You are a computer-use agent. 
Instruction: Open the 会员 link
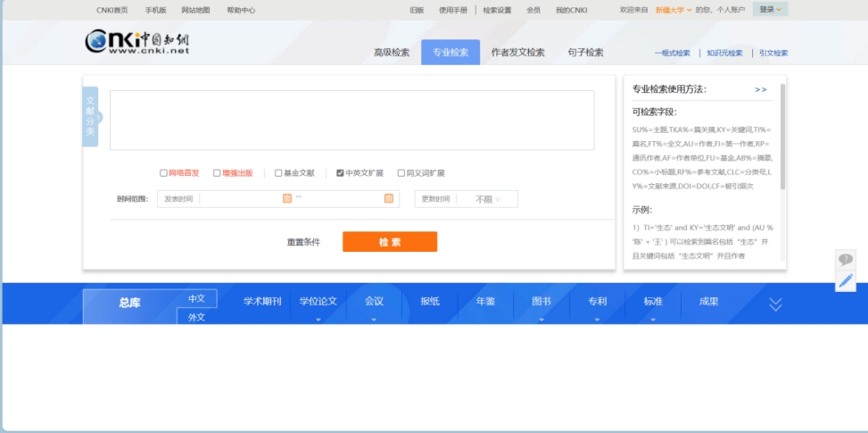coord(533,10)
